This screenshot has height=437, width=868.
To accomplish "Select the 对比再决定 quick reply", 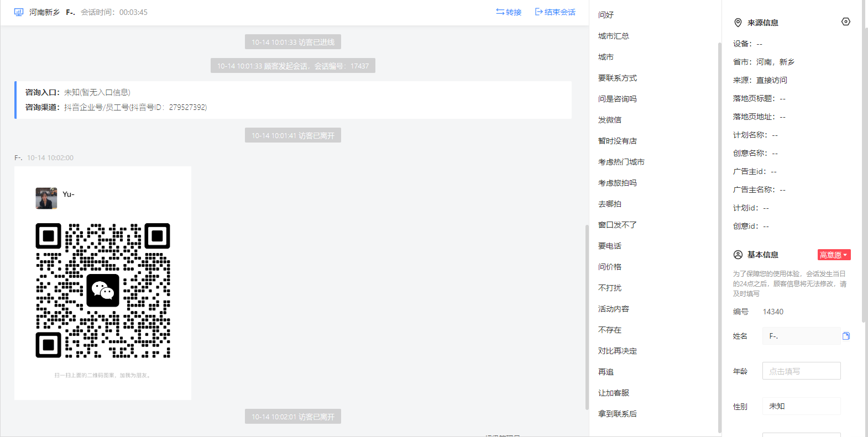I will click(x=618, y=351).
